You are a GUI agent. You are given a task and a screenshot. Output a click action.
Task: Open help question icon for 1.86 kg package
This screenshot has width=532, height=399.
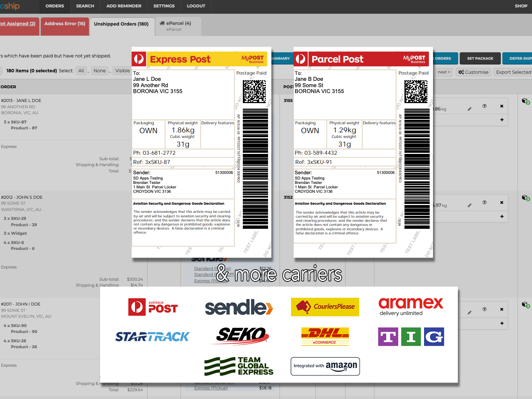(485, 106)
